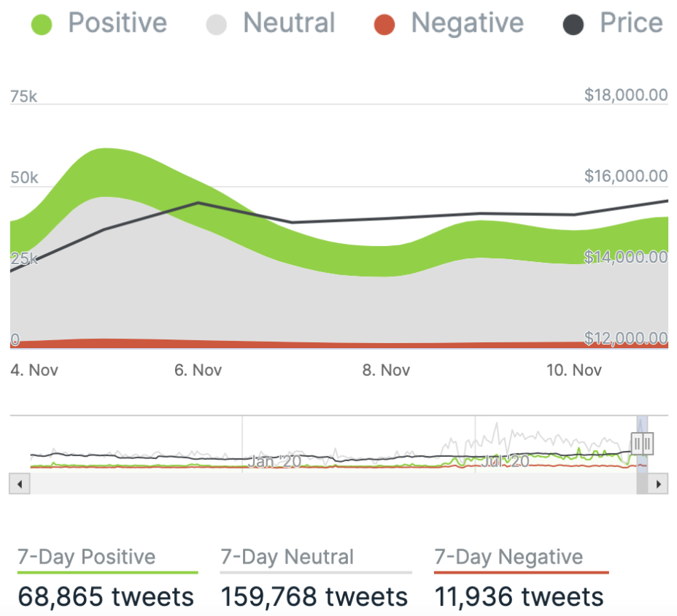Toggle the Negative series label
The image size is (677, 616).
pos(467,23)
